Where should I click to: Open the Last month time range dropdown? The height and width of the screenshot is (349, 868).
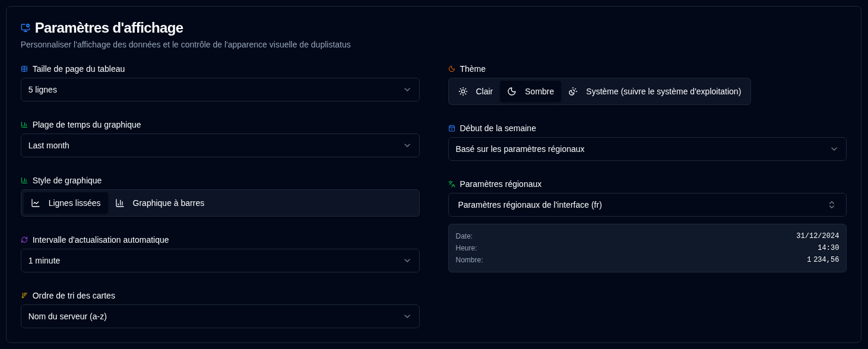(x=220, y=145)
